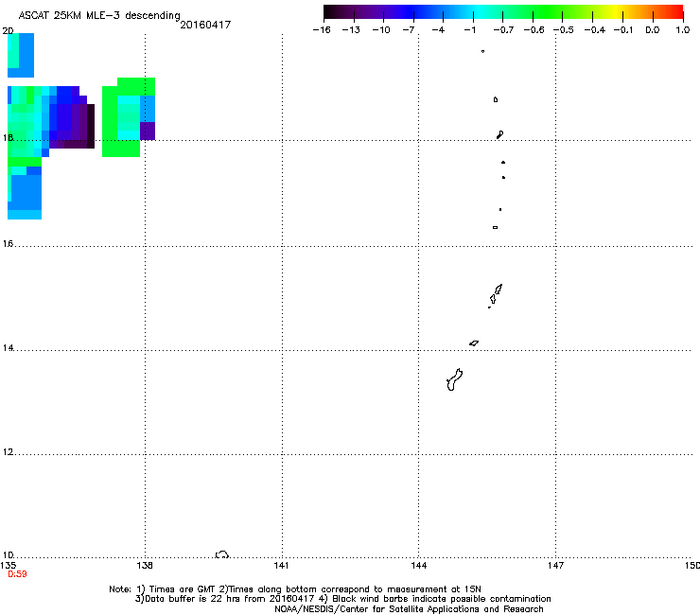Click longitude axis label 147
Screen dimensions: 700x615
pos(556,566)
